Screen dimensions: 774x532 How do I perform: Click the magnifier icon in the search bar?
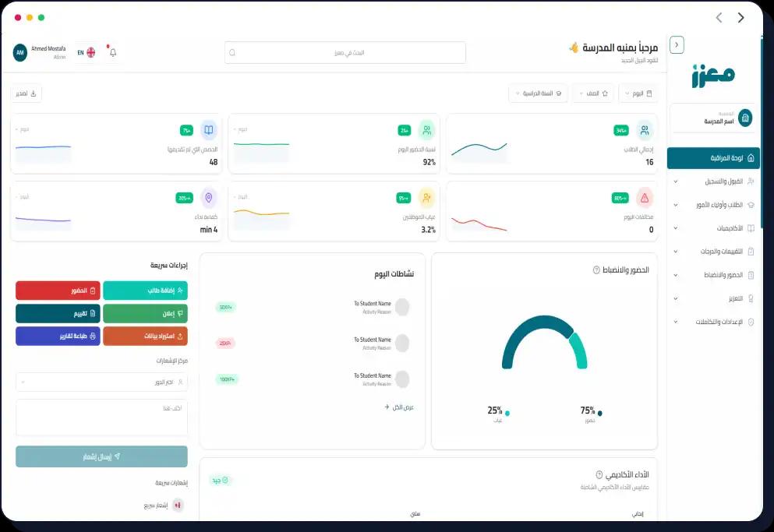[231, 52]
